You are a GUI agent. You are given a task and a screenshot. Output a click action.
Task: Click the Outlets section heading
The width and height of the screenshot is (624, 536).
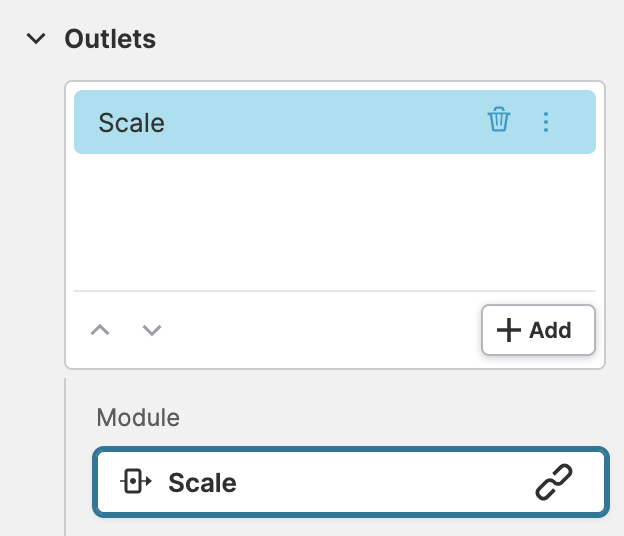pos(110,39)
